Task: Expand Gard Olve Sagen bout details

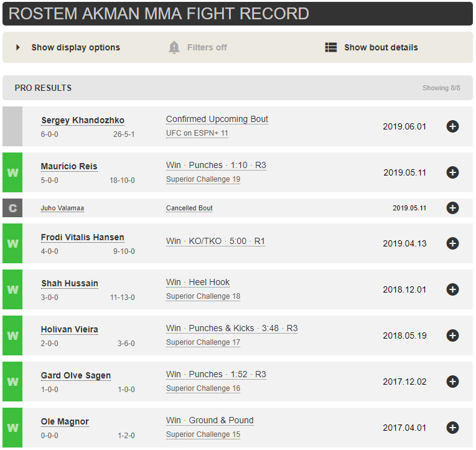Action: [x=452, y=382]
